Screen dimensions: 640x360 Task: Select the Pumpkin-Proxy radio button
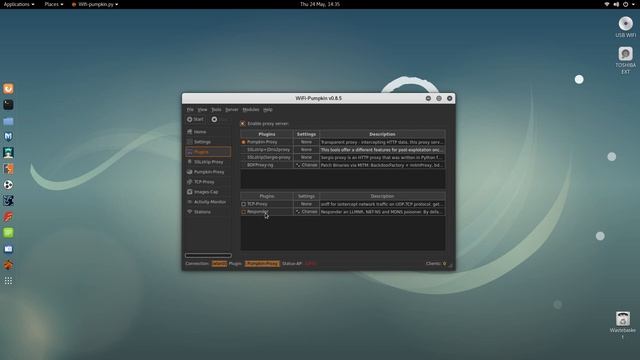243,142
